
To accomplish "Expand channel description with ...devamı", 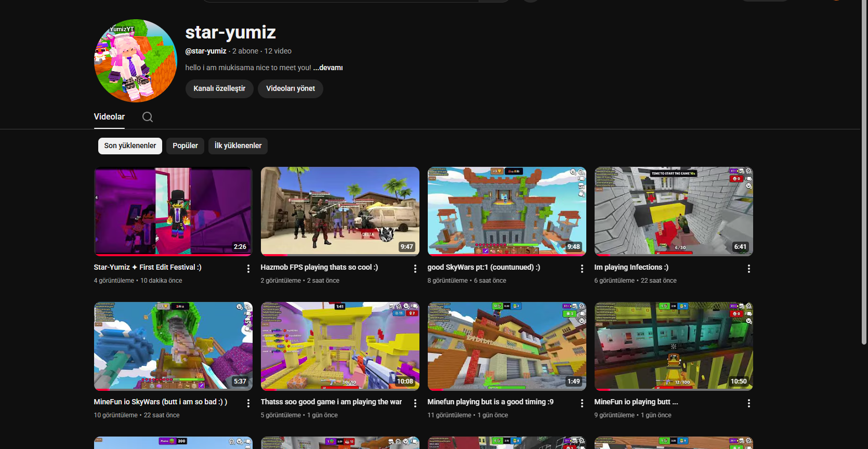I will click(x=328, y=68).
